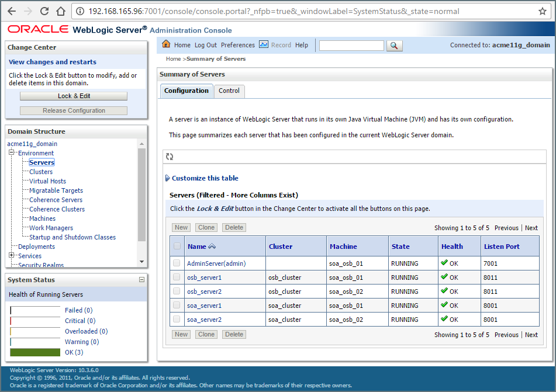This screenshot has height=392, width=556.
Task: Select the soa_server2 row checkbox
Action: pos(177,320)
